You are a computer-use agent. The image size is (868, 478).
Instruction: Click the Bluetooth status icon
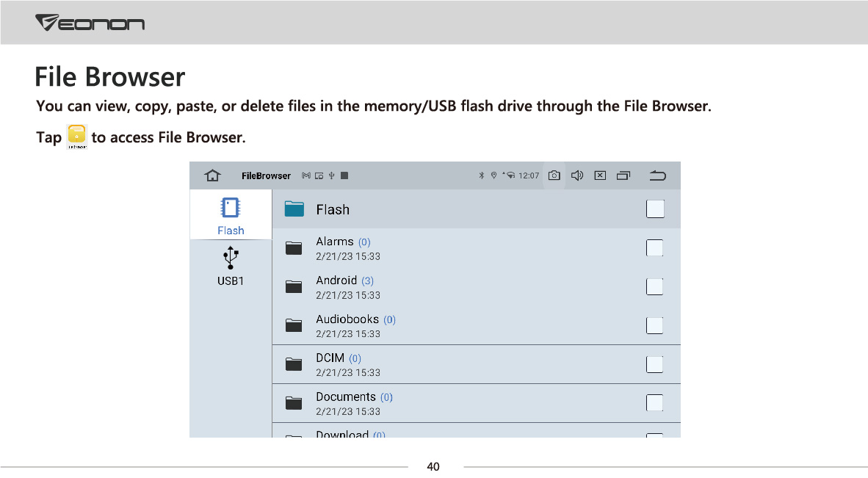click(x=482, y=175)
